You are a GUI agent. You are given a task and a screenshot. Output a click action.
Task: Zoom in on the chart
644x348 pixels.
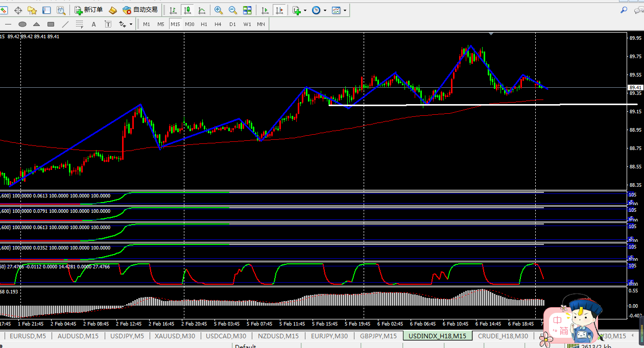[x=219, y=10]
